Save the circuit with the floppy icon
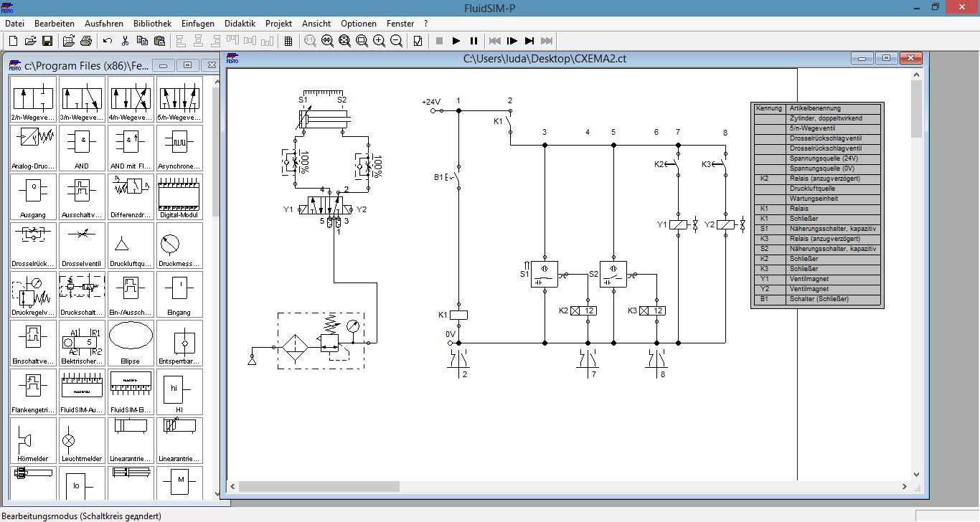The image size is (980, 522). point(47,41)
